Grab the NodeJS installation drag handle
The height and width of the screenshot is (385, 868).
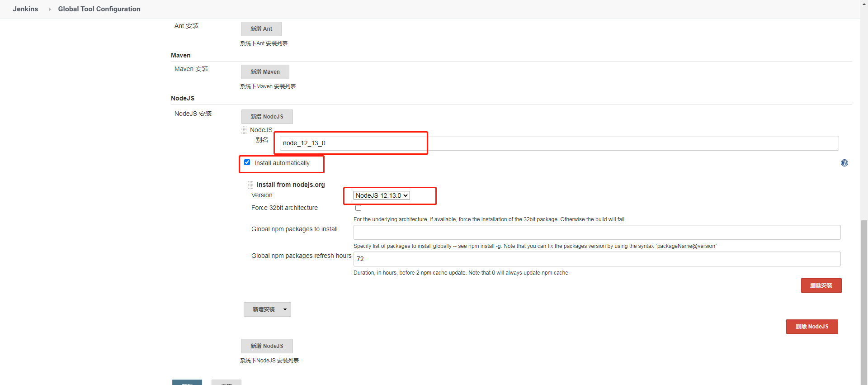tap(244, 130)
